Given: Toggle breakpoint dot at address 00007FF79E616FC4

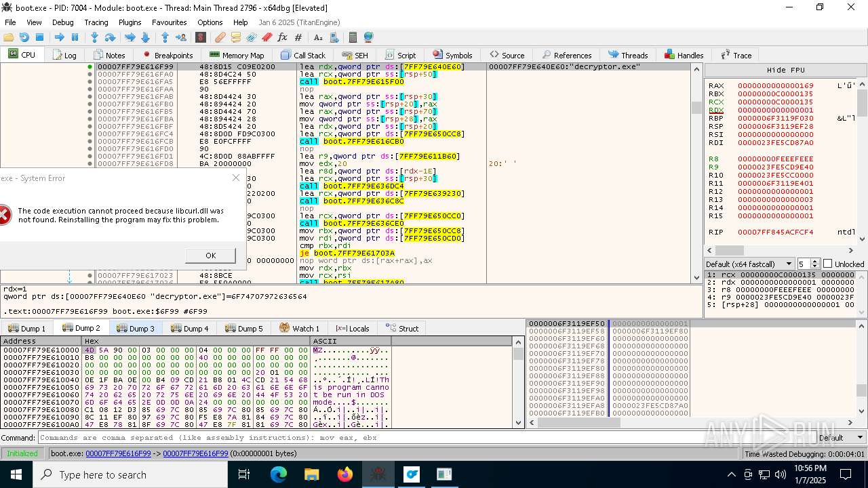Looking at the screenshot, I should pyautogui.click(x=90, y=134).
